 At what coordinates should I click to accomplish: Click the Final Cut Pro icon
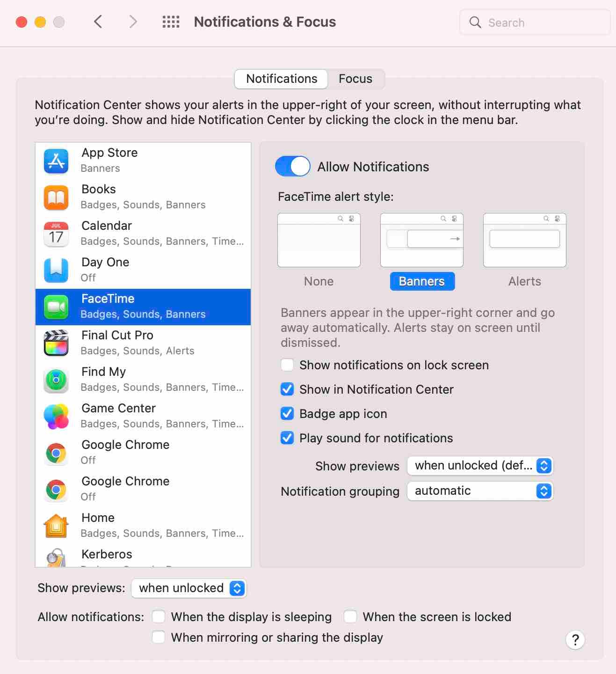tap(56, 343)
